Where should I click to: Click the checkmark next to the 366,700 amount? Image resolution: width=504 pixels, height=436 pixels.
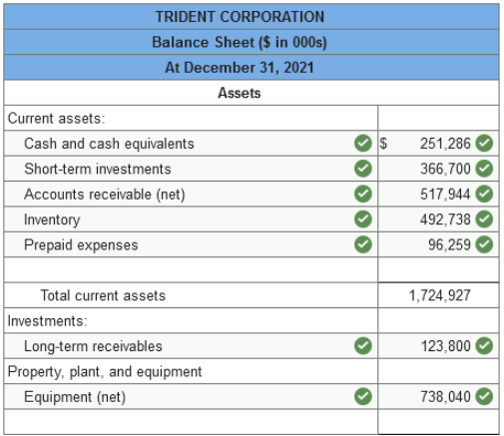click(x=484, y=169)
